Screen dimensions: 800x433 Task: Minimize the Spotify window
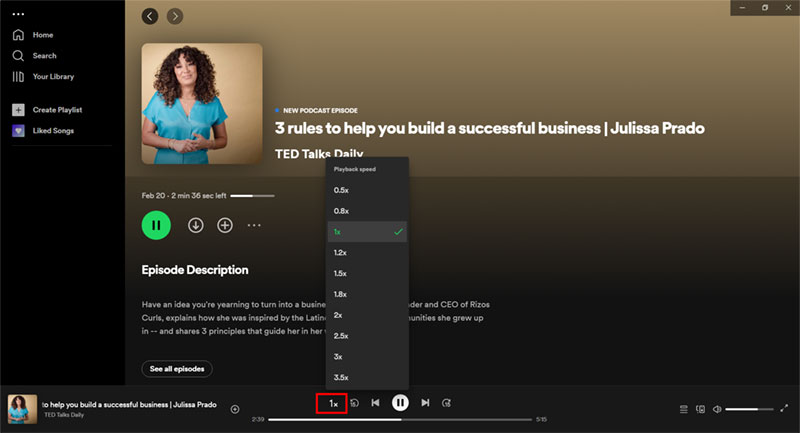click(x=742, y=8)
